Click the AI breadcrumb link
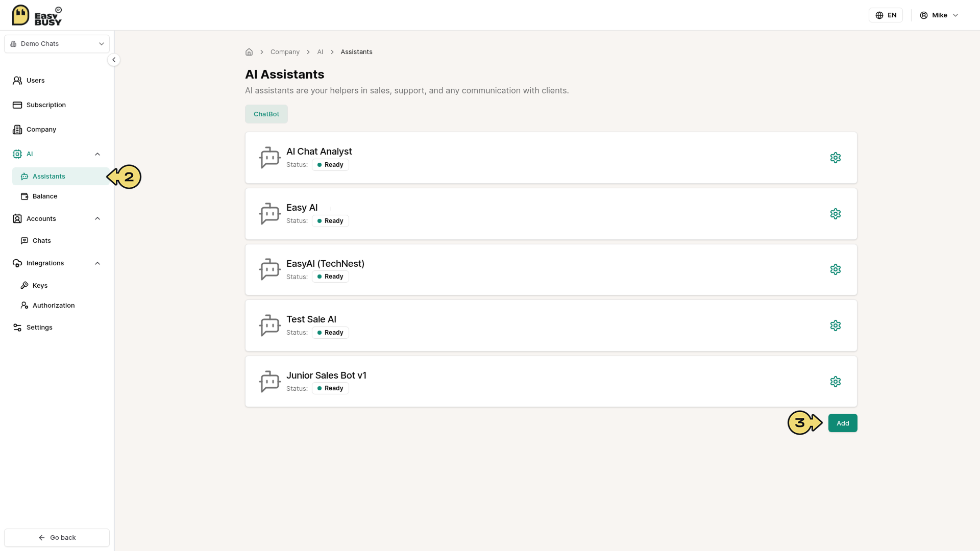The width and height of the screenshot is (980, 551). (320, 52)
